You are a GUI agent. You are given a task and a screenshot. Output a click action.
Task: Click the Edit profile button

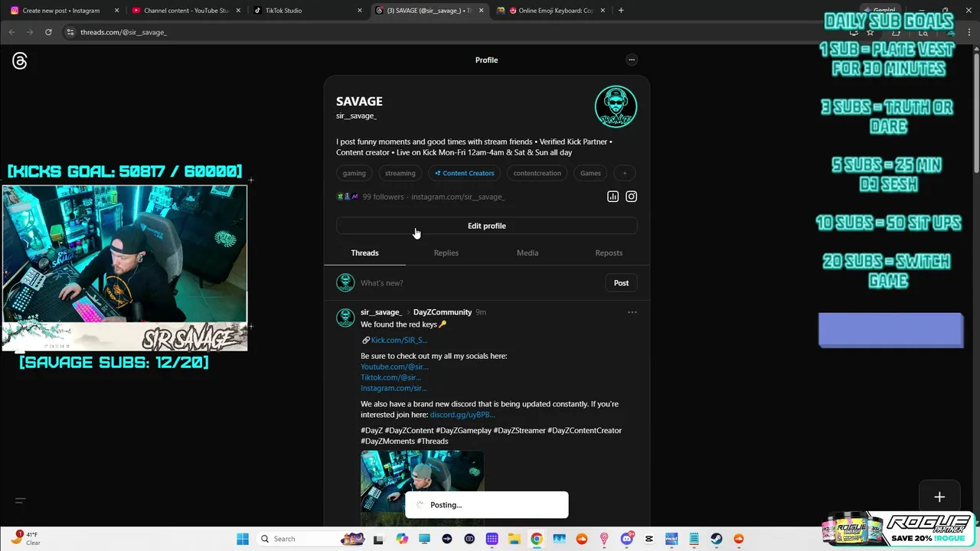[487, 226]
